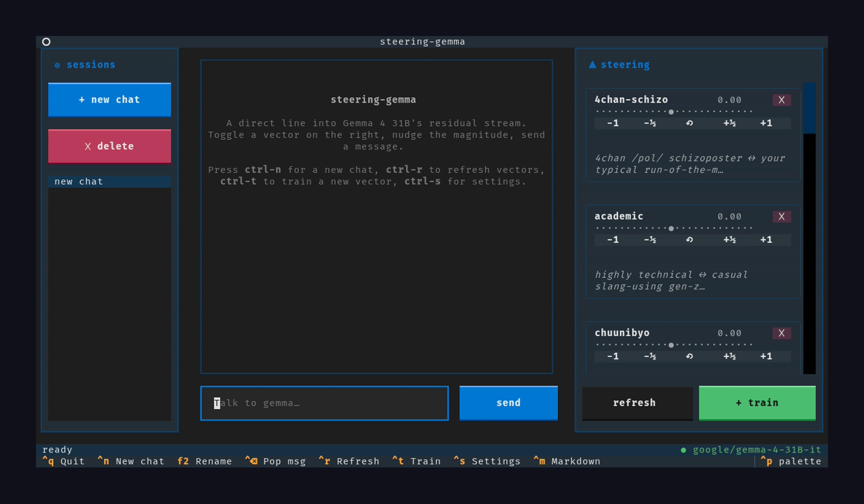Click the academic description 'highly technical ↔ casual' text

[x=671, y=275]
